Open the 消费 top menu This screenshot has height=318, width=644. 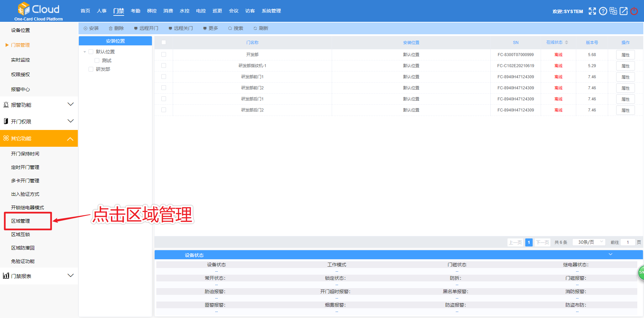pyautogui.click(x=168, y=11)
